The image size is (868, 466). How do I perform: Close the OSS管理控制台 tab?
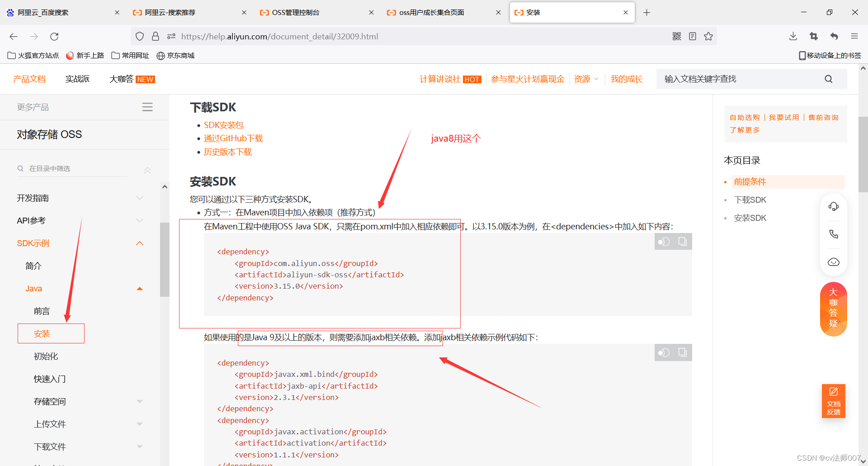point(371,13)
